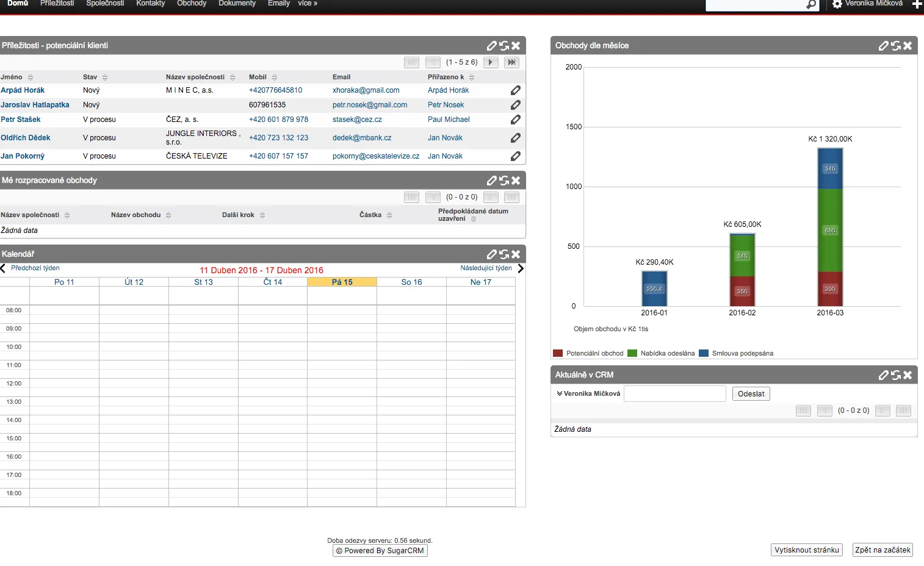This screenshot has height=566, width=924.
Task: Close the Příležitosti - potenciální klienti dashlet
Action: pos(516,46)
